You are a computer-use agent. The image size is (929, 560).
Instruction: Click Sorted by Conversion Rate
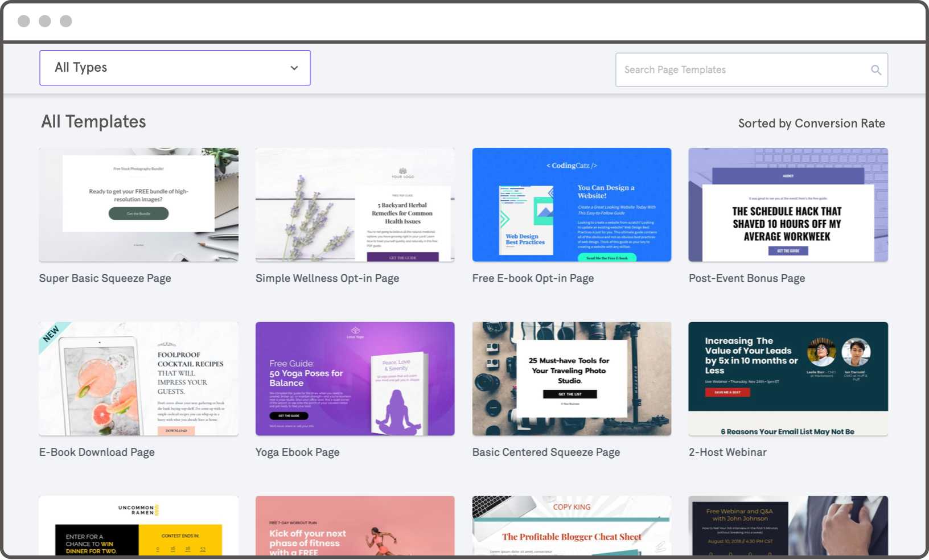tap(811, 123)
